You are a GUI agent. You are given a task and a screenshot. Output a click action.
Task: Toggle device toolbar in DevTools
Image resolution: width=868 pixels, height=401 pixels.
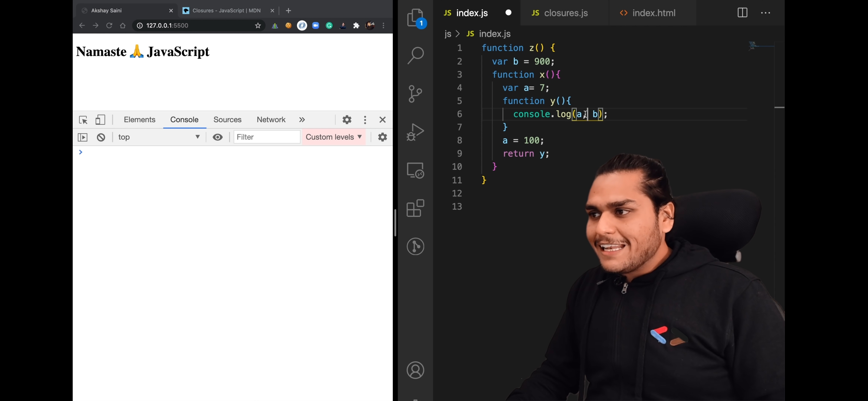[100, 120]
